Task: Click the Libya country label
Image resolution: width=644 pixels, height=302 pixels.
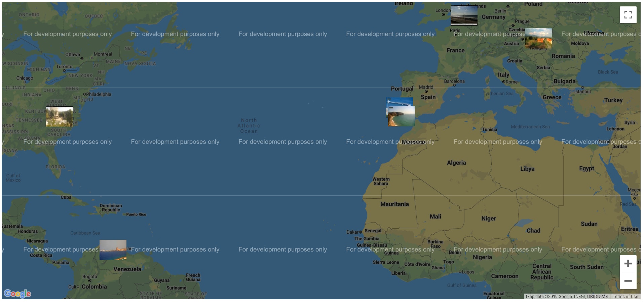Action: tap(527, 169)
